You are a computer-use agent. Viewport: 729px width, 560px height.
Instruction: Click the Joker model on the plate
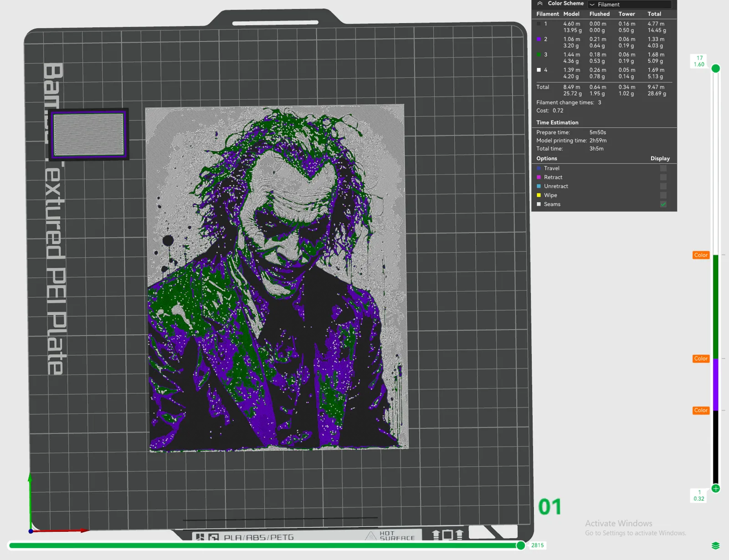click(277, 278)
